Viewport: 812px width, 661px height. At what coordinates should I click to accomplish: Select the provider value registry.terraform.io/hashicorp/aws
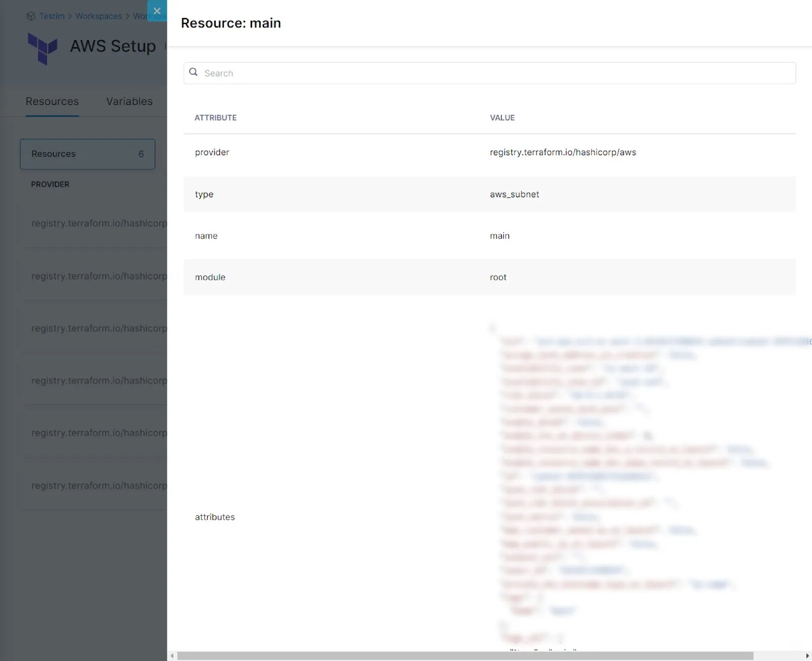coord(563,152)
